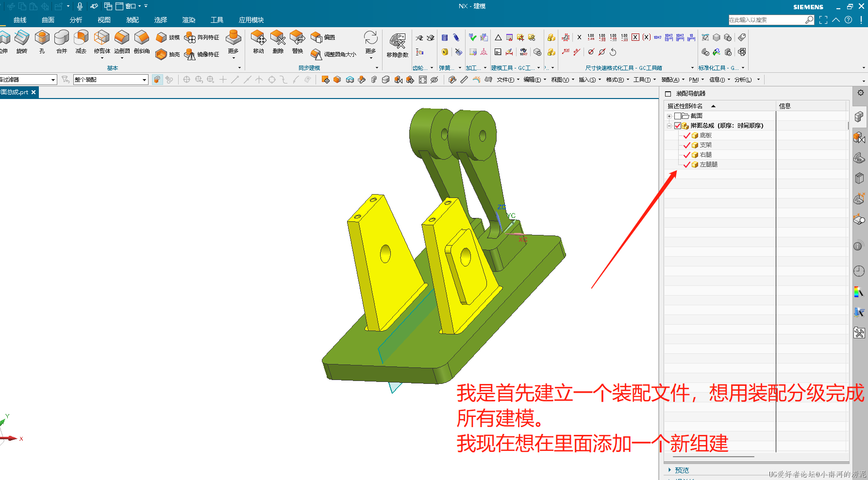Image resolution: width=868 pixels, height=480 pixels.
Task: Select the 旋转 (Revolve) tool
Action: [x=22, y=42]
